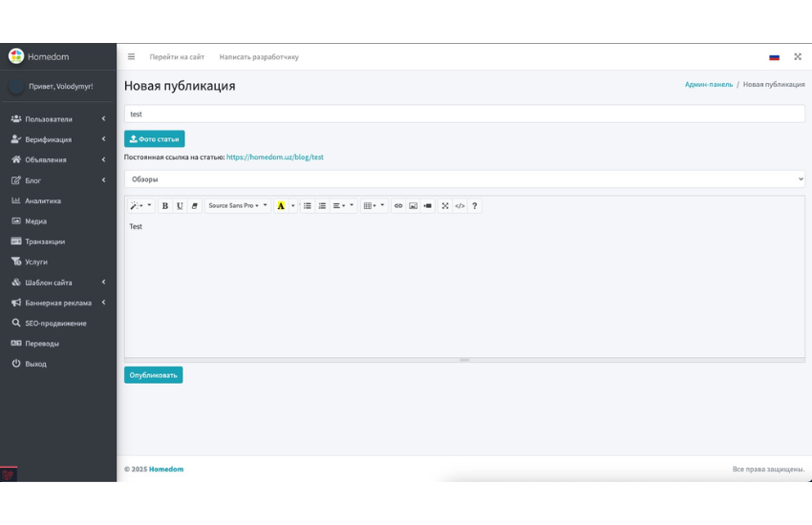The image size is (812, 525).
Task: Insert a numbered ordered list
Action: pyautogui.click(x=322, y=206)
